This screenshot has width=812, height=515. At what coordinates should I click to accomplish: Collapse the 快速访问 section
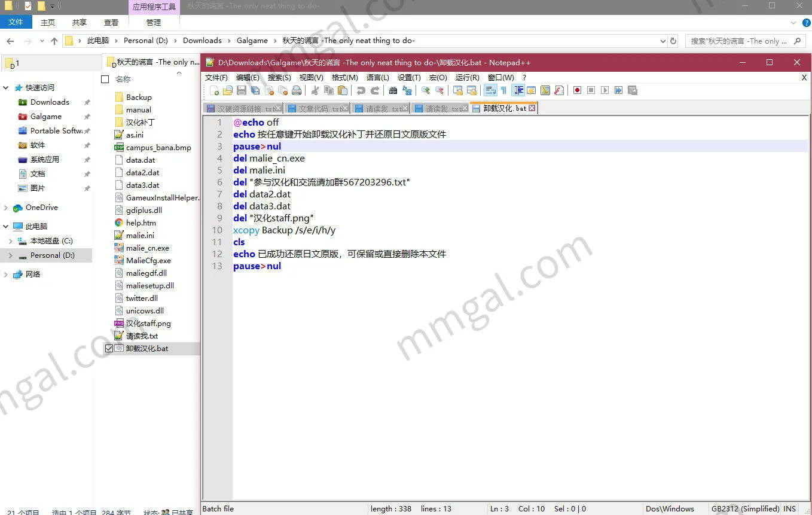[6, 88]
